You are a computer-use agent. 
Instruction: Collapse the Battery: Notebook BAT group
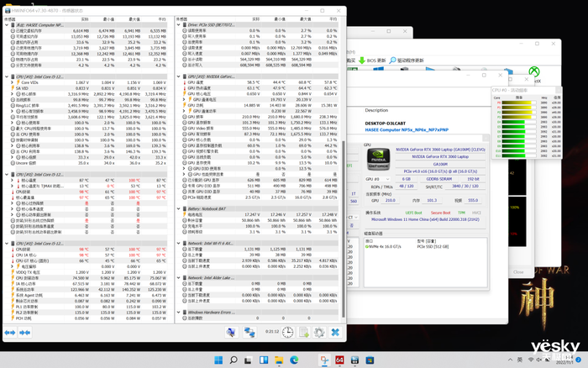[x=178, y=208]
